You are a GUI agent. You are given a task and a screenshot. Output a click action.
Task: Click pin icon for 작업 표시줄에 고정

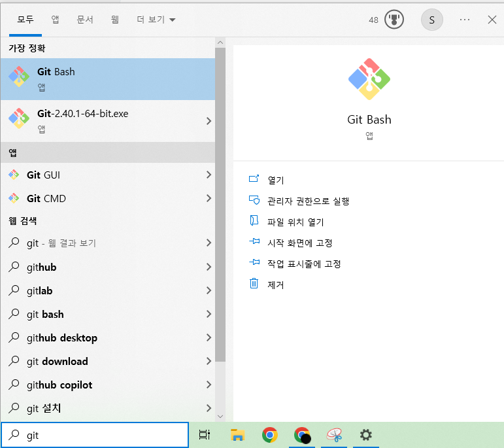pyautogui.click(x=254, y=262)
